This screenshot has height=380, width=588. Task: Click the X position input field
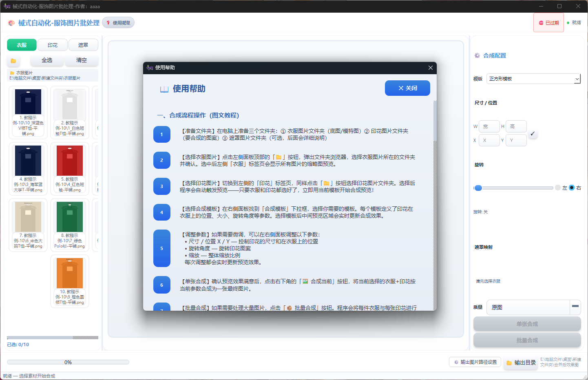pos(489,140)
